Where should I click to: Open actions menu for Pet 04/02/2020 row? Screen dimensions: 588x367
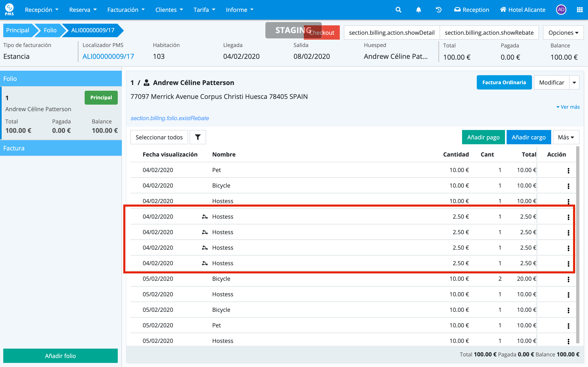click(568, 170)
